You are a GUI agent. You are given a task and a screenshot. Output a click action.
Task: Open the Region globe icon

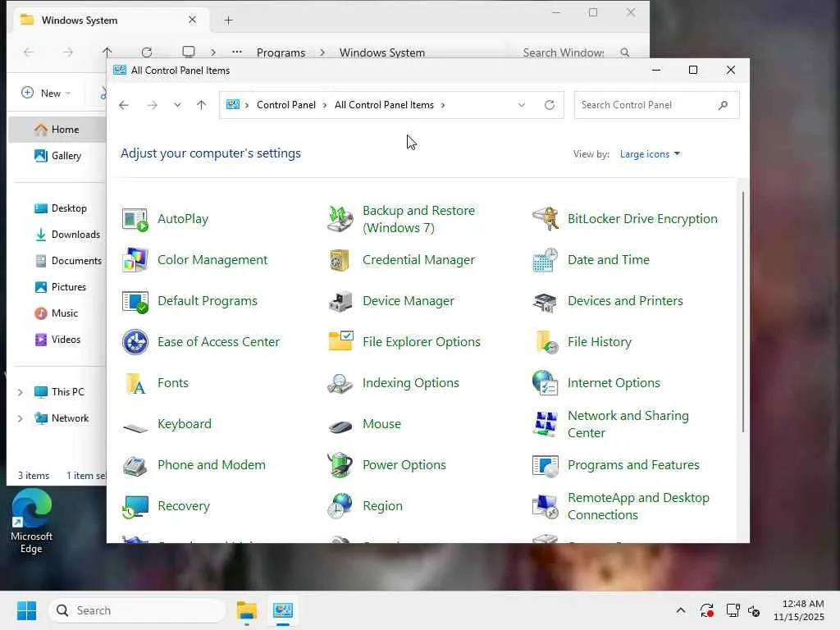tap(340, 506)
